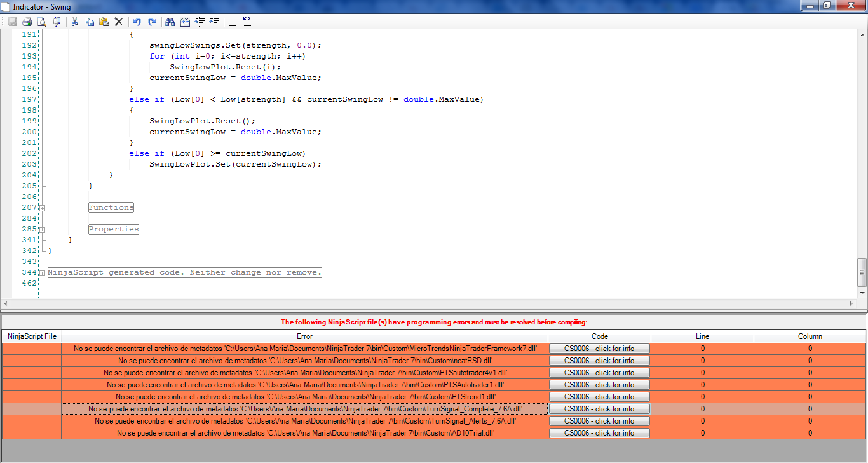Click the red programming errors notice
Screen dimensions: 868x463
pyautogui.click(x=434, y=322)
